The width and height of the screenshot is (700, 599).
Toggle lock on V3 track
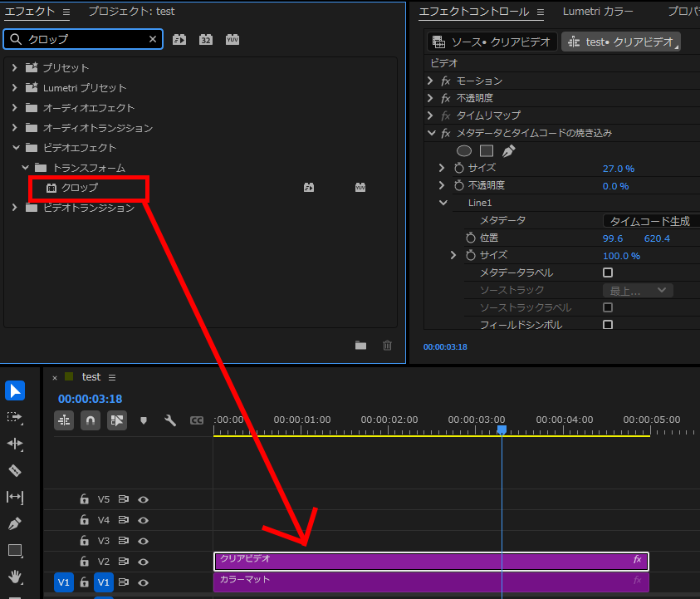(85, 541)
